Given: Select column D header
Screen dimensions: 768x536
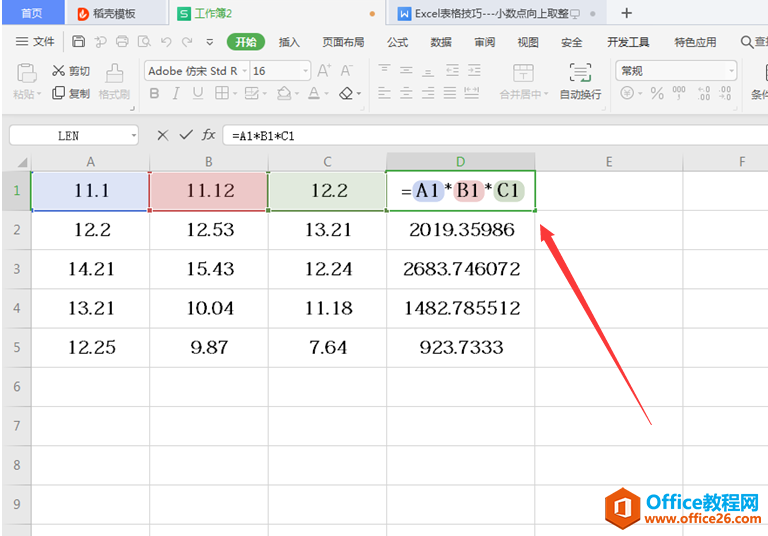Looking at the screenshot, I should click(x=460, y=161).
